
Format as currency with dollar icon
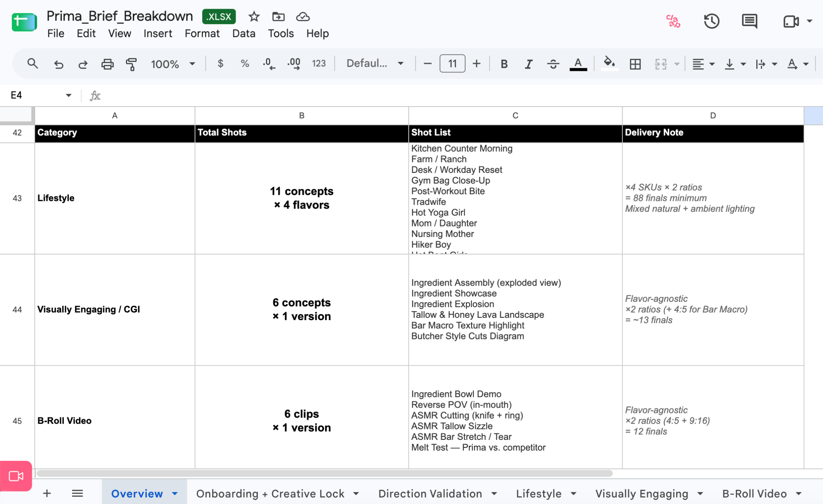[x=220, y=64]
